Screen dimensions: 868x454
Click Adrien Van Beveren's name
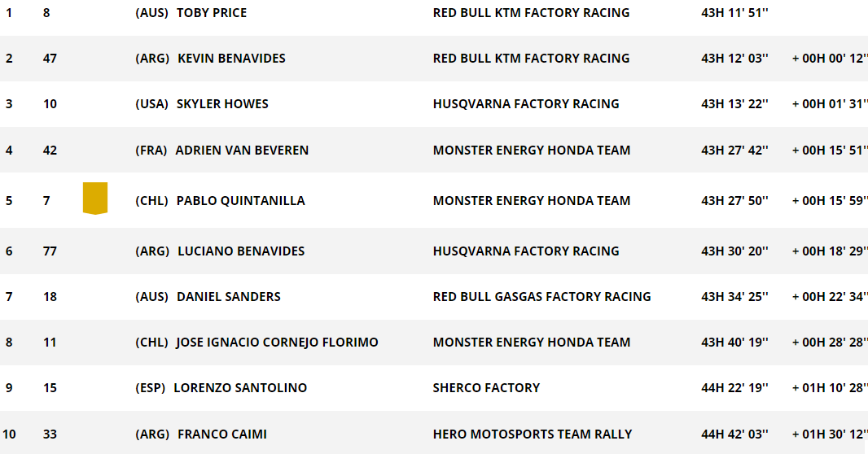pyautogui.click(x=242, y=150)
